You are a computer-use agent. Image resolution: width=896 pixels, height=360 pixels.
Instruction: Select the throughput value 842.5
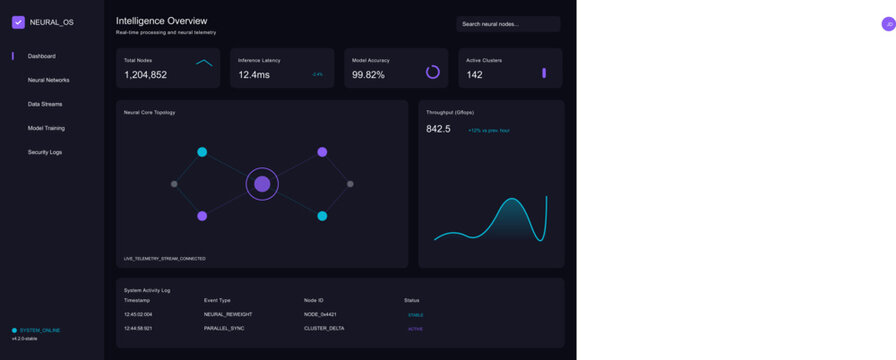coord(438,129)
